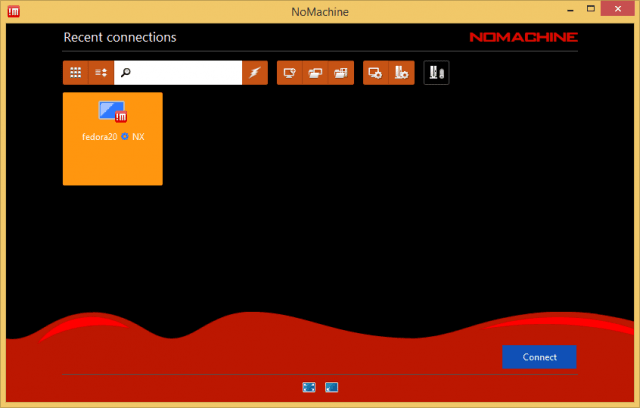Switch to grid icon view
This screenshot has width=640, height=408.
76,73
